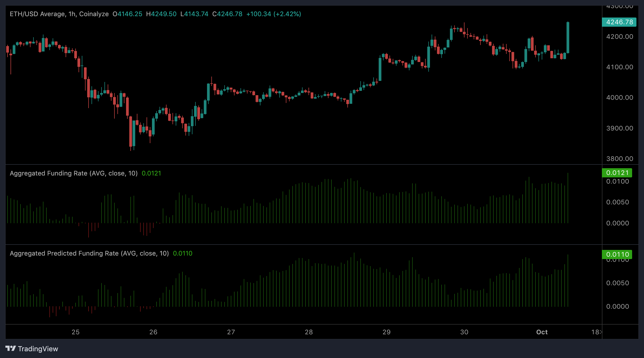
Task: Click the 4200.00 price axis level
Action: (x=619, y=37)
